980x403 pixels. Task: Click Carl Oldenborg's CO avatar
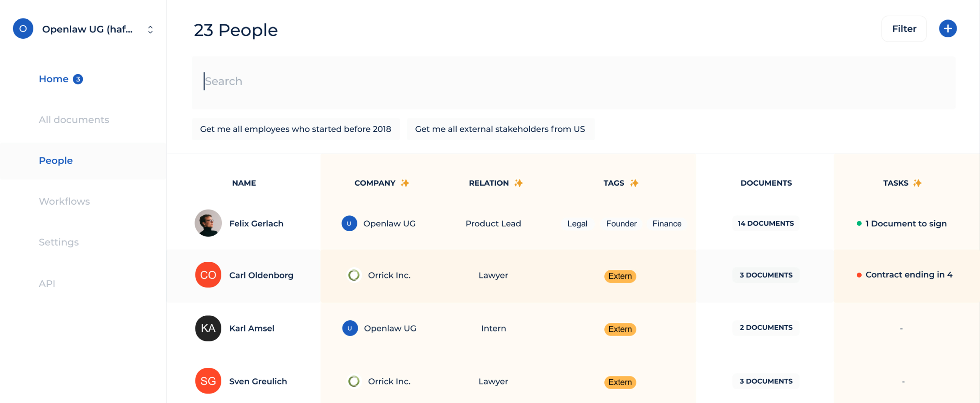pos(208,275)
